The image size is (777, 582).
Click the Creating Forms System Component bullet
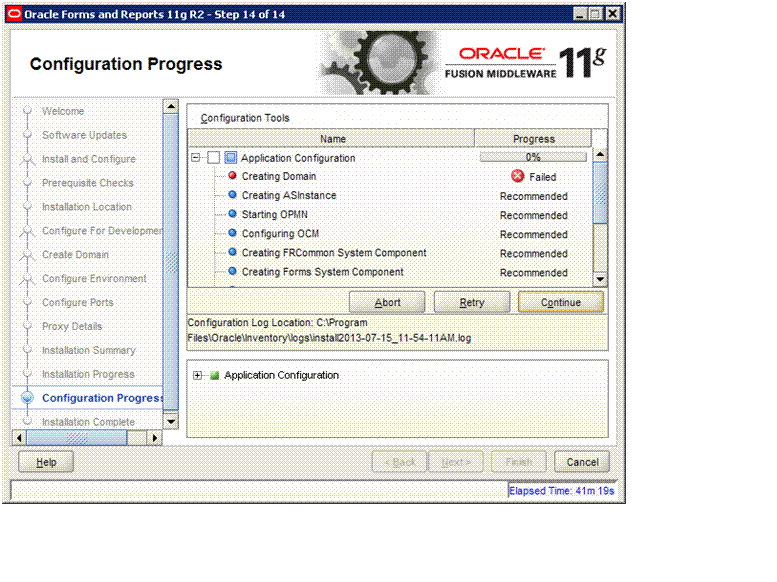click(232, 272)
